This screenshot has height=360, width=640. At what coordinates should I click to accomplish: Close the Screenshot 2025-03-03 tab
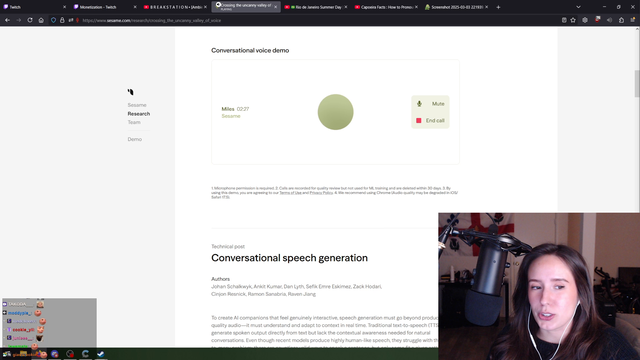487,7
